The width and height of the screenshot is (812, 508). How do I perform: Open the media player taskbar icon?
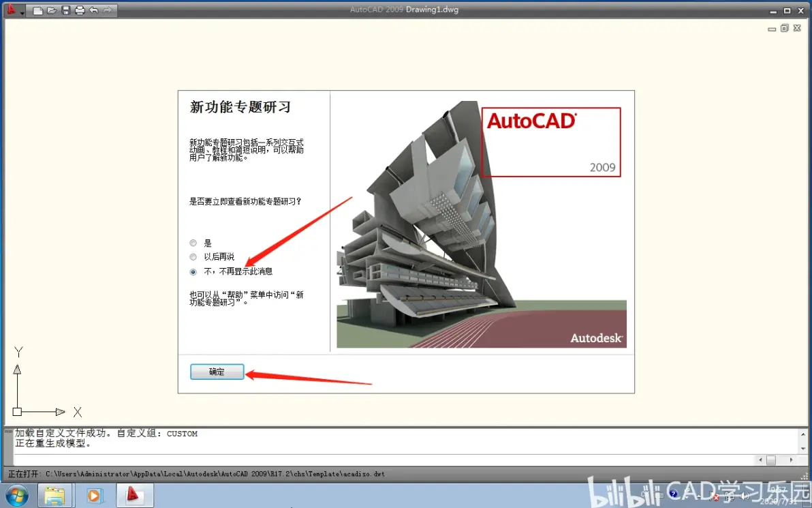point(94,496)
